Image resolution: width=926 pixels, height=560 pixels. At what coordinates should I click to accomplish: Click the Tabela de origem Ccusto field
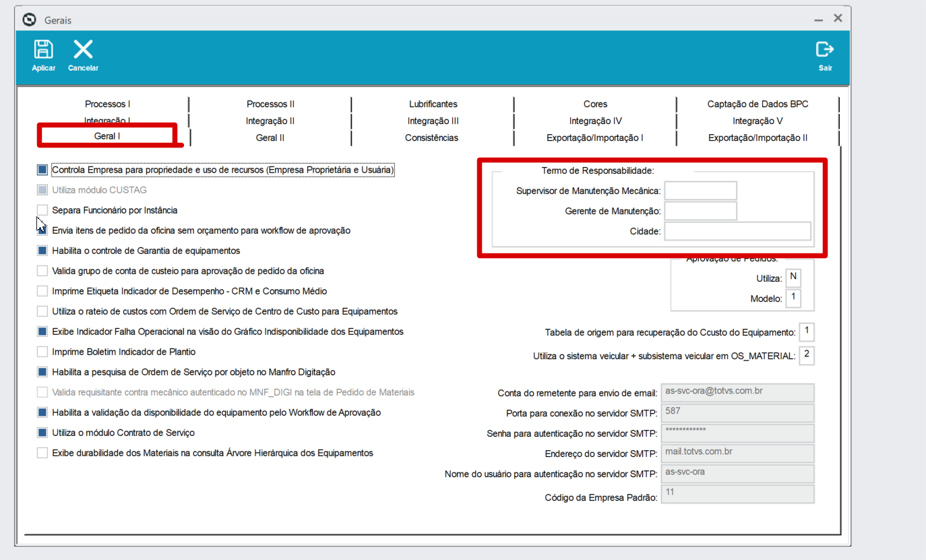[x=807, y=332]
